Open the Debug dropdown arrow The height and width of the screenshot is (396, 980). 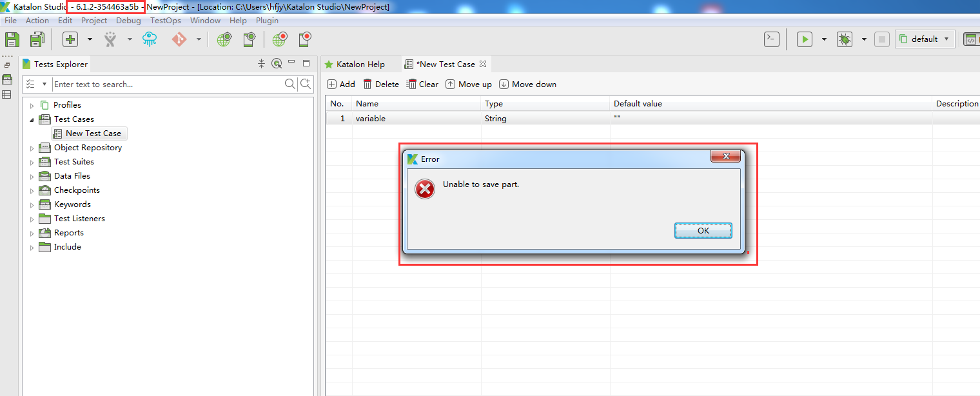pyautogui.click(x=864, y=39)
